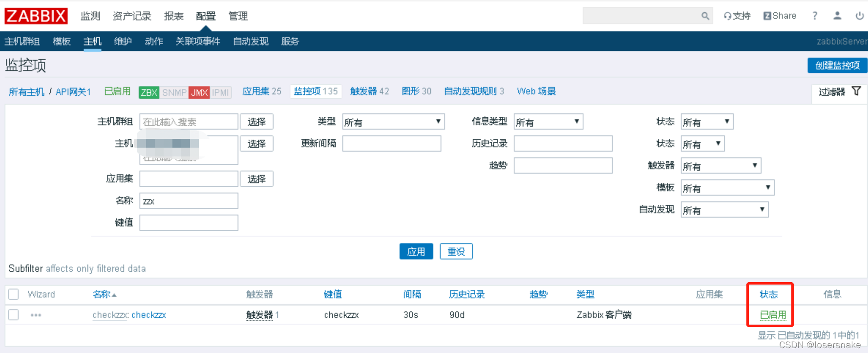Open the checkzzx item name link
This screenshot has width=868, height=353.
click(149, 315)
